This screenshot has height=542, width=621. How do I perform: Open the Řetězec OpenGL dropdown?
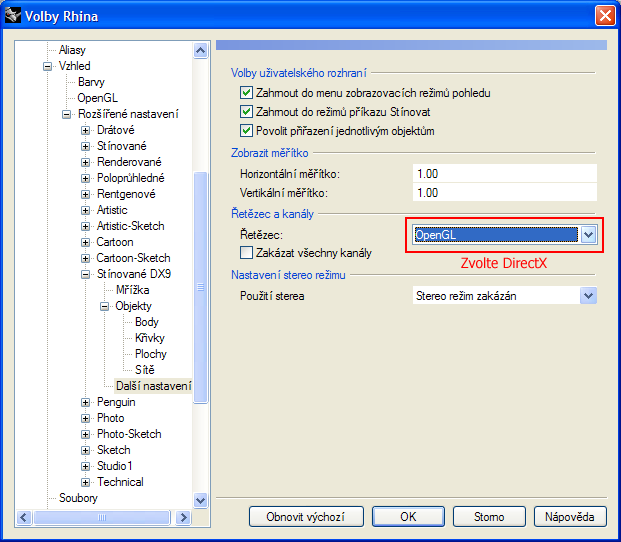588,234
